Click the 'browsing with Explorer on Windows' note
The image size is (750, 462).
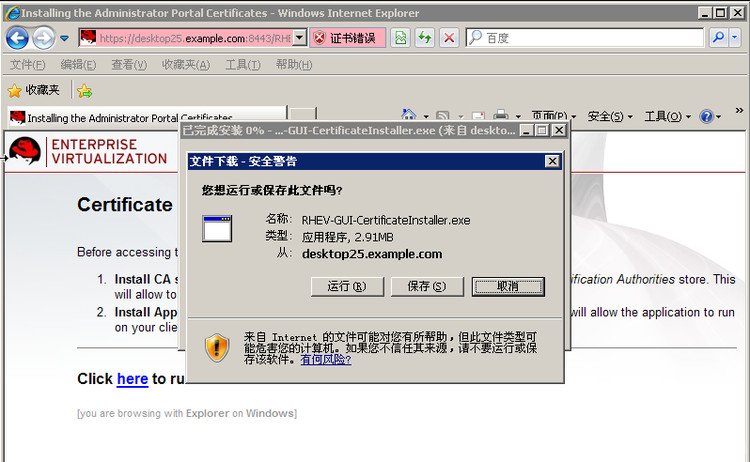tap(187, 413)
